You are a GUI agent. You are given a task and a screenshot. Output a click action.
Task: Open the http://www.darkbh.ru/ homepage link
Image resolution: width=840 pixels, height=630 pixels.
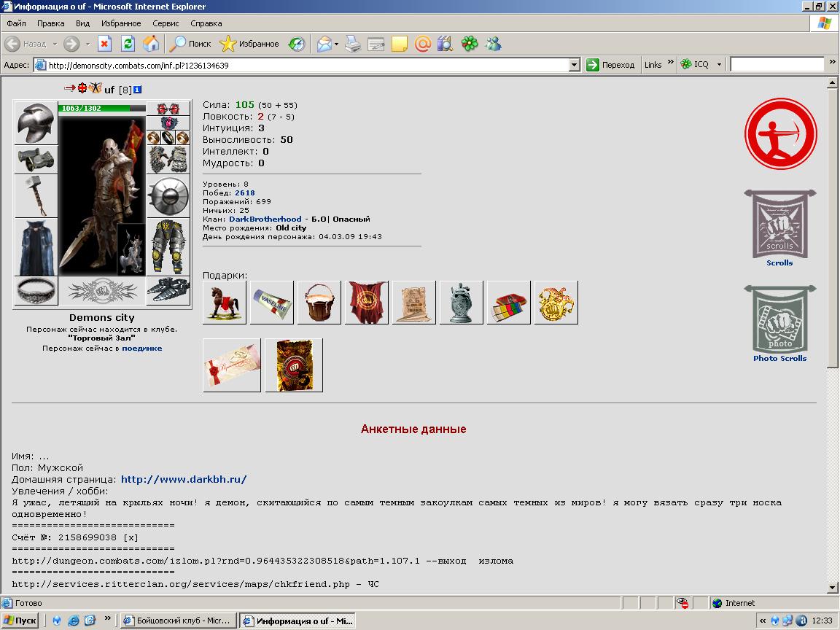pyautogui.click(x=184, y=480)
